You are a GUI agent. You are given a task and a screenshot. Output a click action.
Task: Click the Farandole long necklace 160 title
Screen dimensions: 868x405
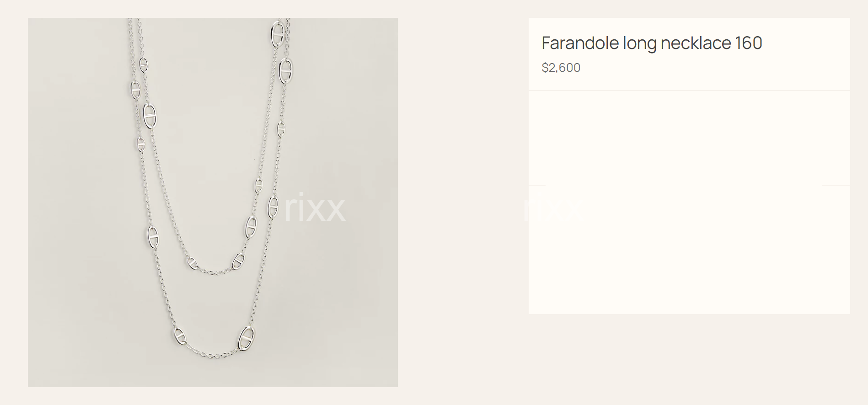coord(652,43)
